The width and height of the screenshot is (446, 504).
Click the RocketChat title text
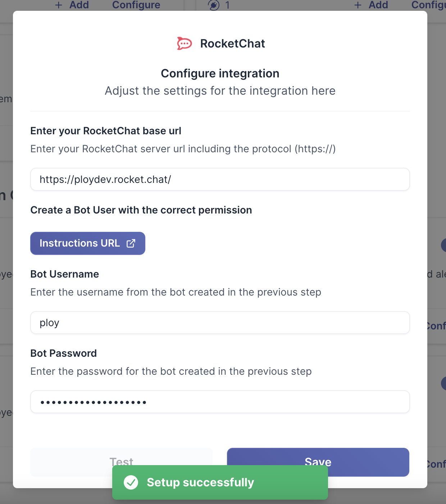[232, 44]
